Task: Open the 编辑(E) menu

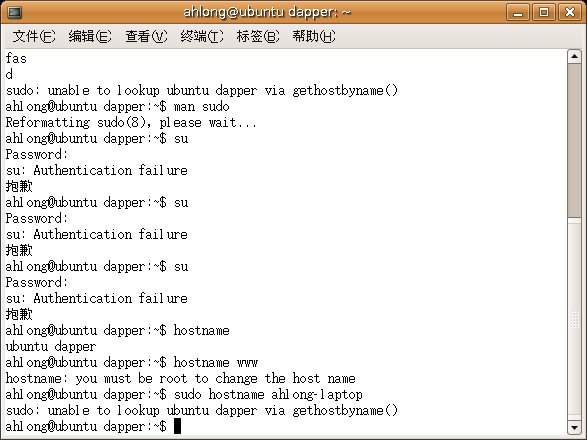Action: tap(90, 36)
